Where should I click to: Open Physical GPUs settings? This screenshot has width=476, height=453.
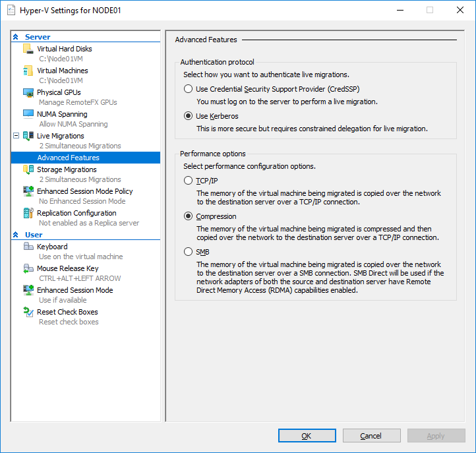pos(59,92)
